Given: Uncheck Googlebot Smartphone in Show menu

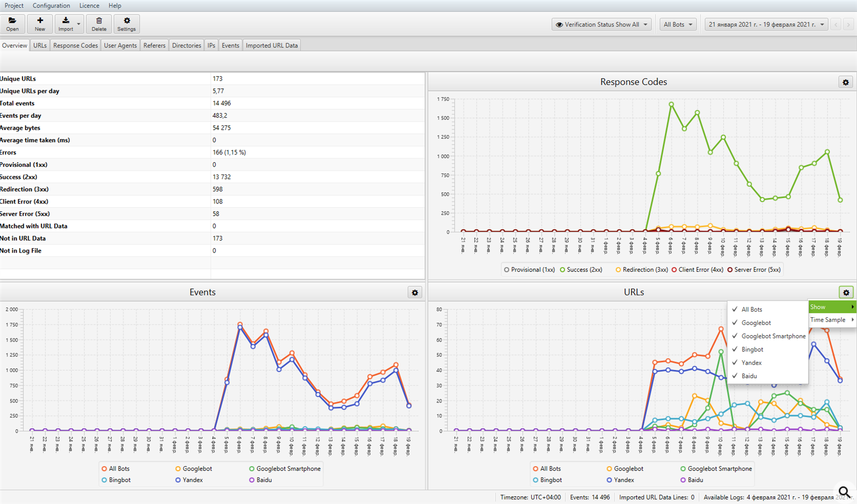Looking at the screenshot, I should pyautogui.click(x=767, y=336).
